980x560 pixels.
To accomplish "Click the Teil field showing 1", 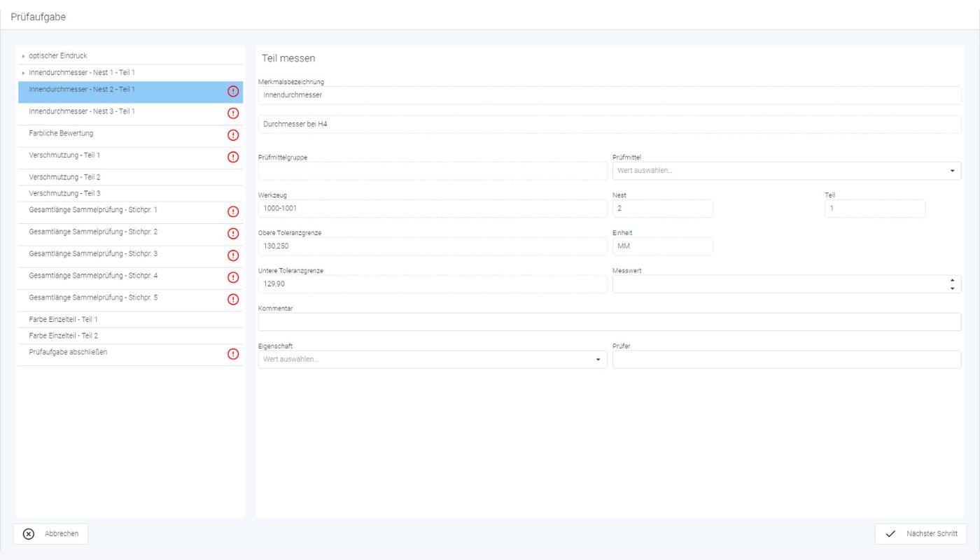I will click(x=875, y=209).
